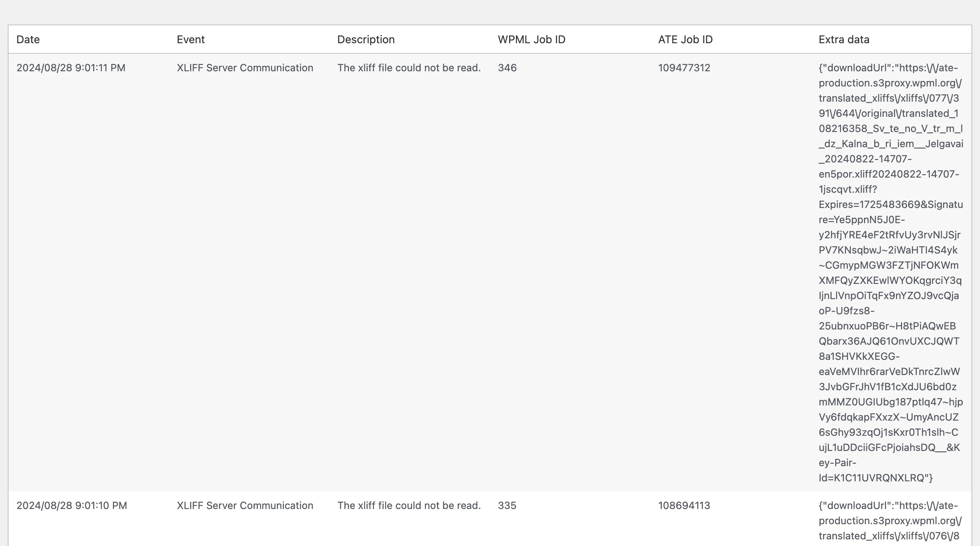This screenshot has height=546, width=980.
Task: Click ATE Job ID 108694113
Action: click(684, 505)
